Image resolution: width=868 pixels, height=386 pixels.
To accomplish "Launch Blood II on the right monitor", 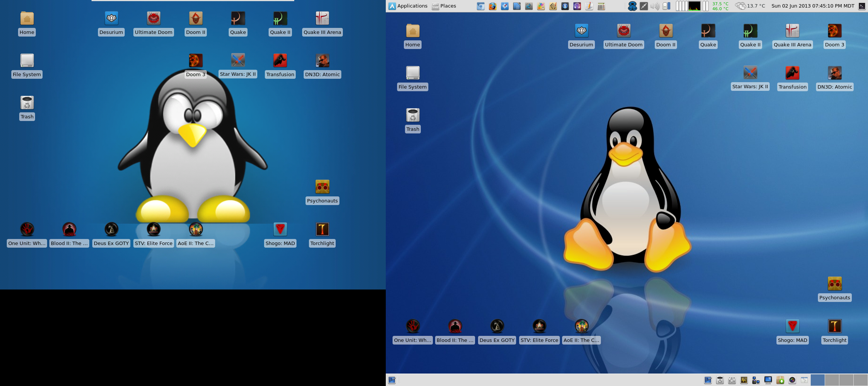I will pos(455,332).
